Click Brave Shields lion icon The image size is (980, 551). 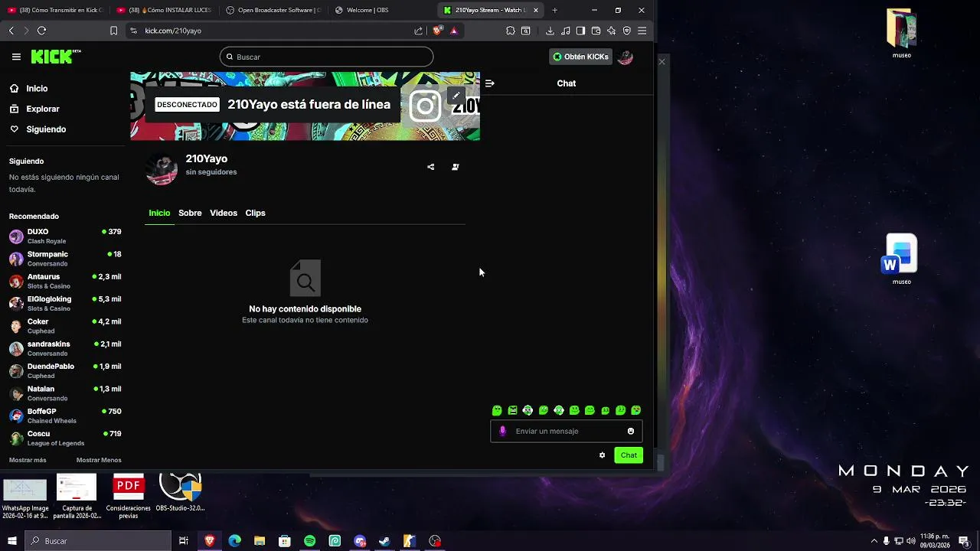[x=437, y=31]
